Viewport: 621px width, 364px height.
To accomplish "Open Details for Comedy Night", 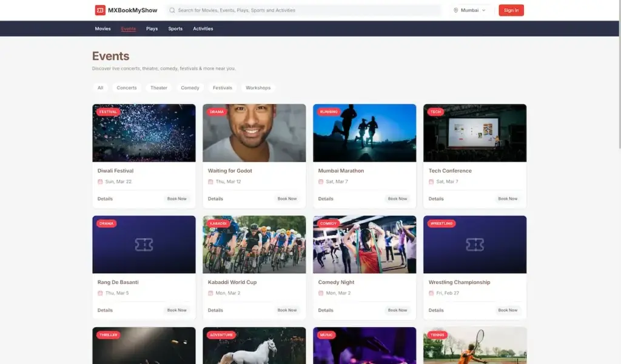I will click(x=326, y=310).
